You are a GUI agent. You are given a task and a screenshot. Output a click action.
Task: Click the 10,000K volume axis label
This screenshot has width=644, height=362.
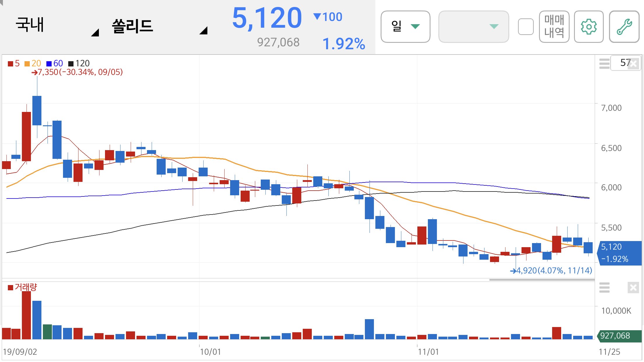[616, 311]
